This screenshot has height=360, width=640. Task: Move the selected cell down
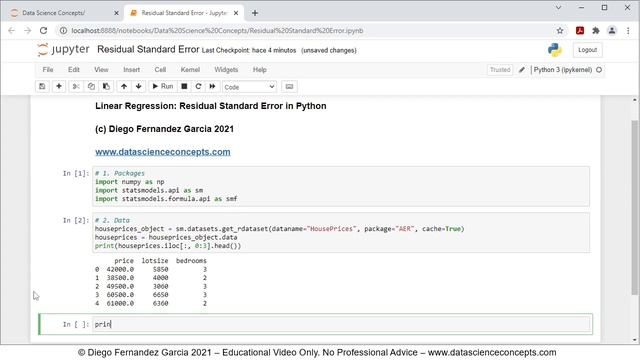pyautogui.click(x=139, y=87)
